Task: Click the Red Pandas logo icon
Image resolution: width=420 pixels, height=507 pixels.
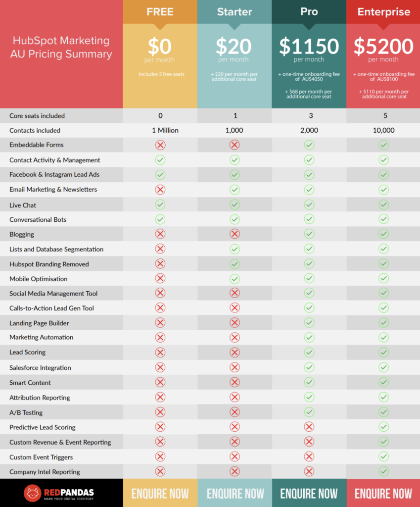Action: coord(32,493)
